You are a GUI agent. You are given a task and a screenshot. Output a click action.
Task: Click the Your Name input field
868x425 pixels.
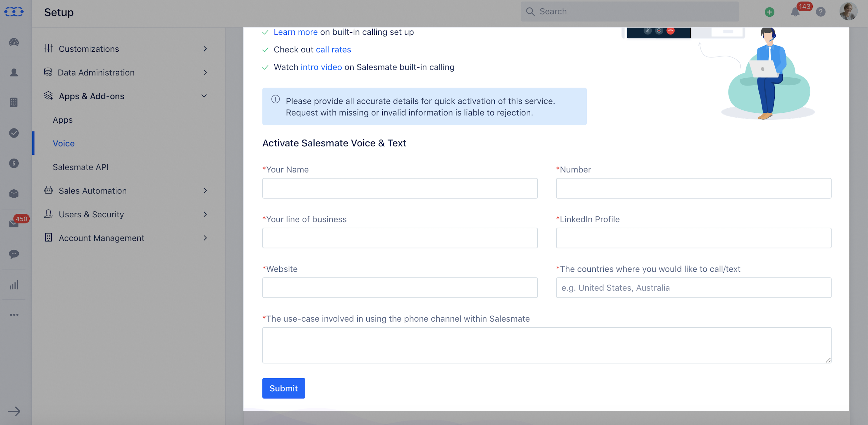pyautogui.click(x=400, y=188)
